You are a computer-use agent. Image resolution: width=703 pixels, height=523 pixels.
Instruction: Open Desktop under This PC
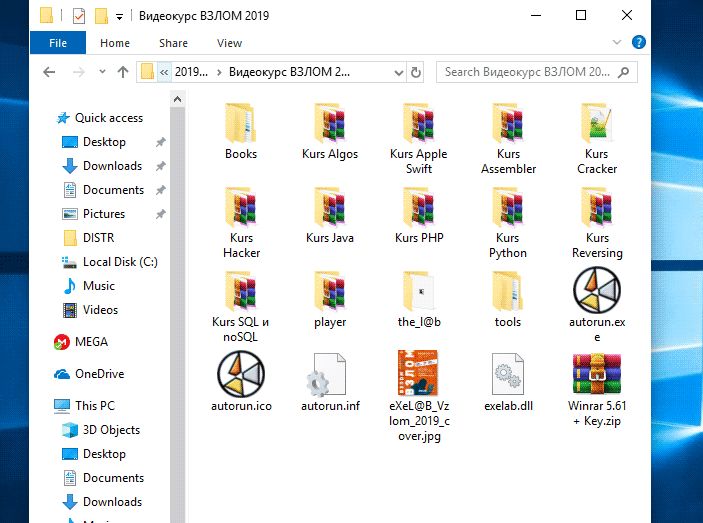(x=104, y=454)
